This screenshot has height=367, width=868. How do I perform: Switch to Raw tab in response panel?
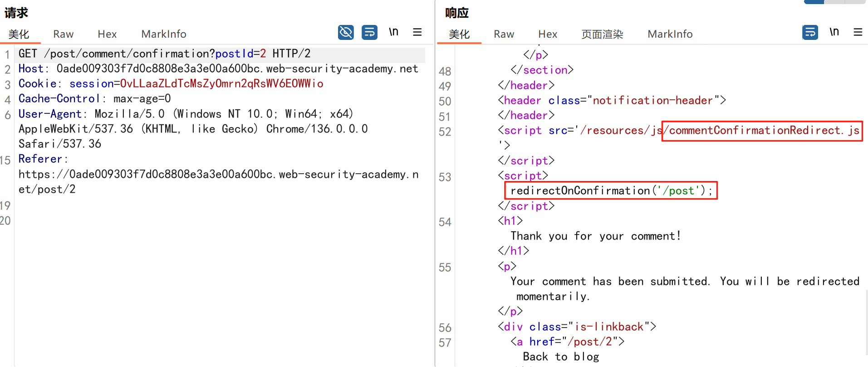[504, 34]
